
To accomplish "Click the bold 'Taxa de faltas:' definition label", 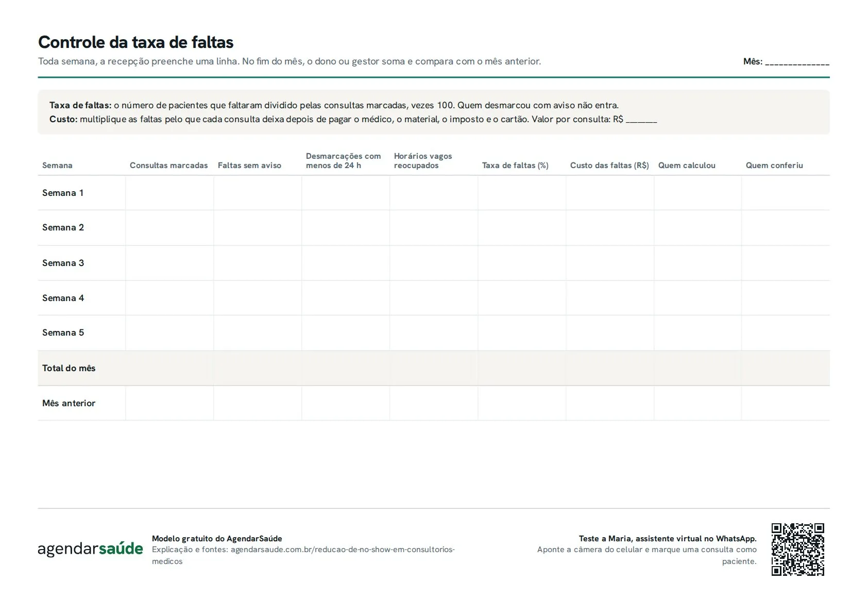I will (x=80, y=105).
